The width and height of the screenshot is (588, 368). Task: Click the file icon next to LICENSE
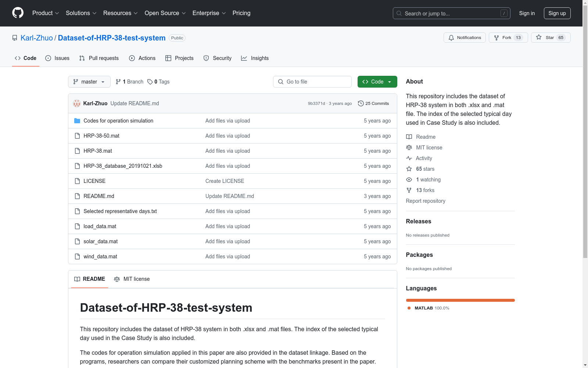tap(77, 181)
